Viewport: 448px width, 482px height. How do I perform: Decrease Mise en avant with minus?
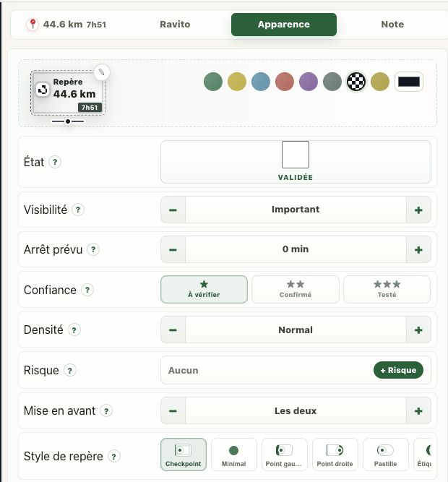click(173, 410)
